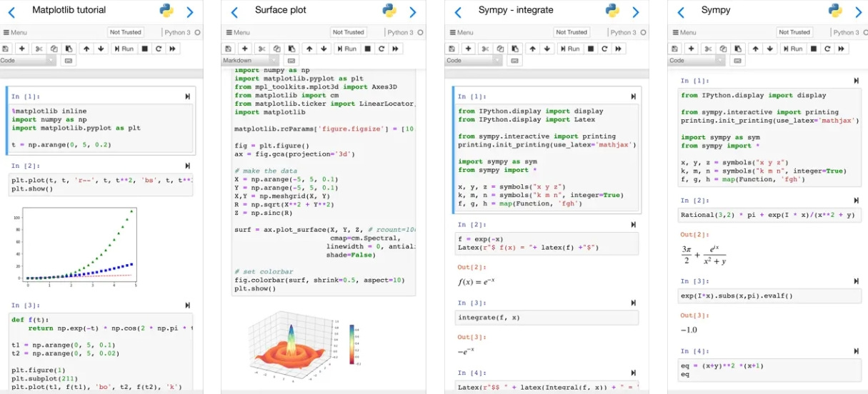Cut cell in Surface plot toolbar
Screen dimensions: 868x394
(x=262, y=49)
